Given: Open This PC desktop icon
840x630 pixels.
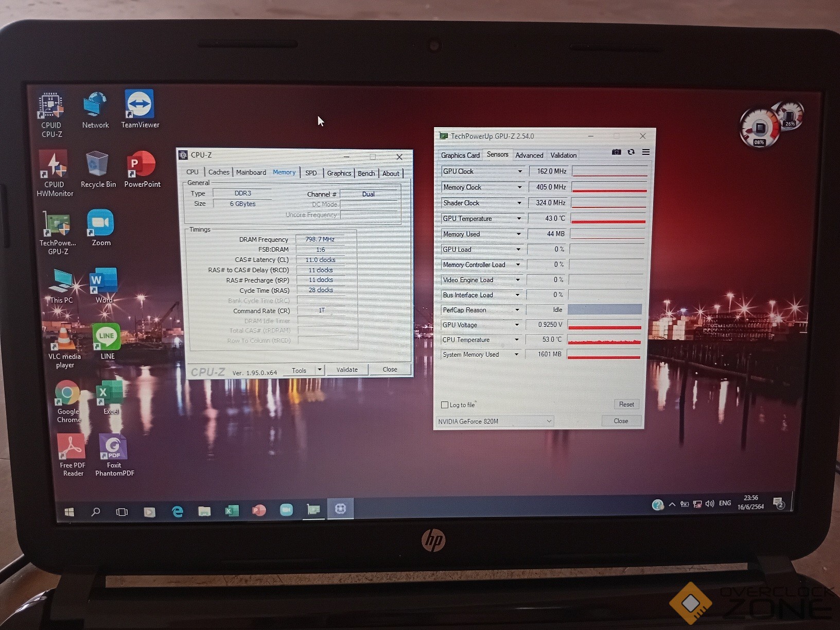Looking at the screenshot, I should pyautogui.click(x=61, y=286).
